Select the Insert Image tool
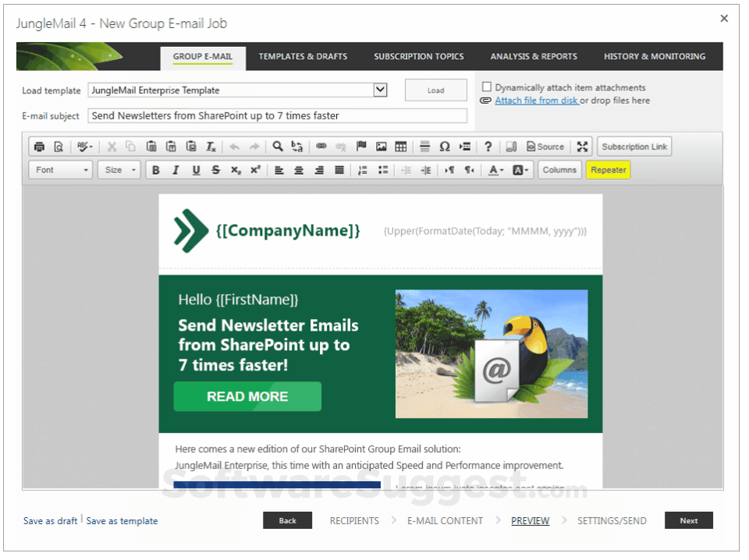 [x=381, y=146]
